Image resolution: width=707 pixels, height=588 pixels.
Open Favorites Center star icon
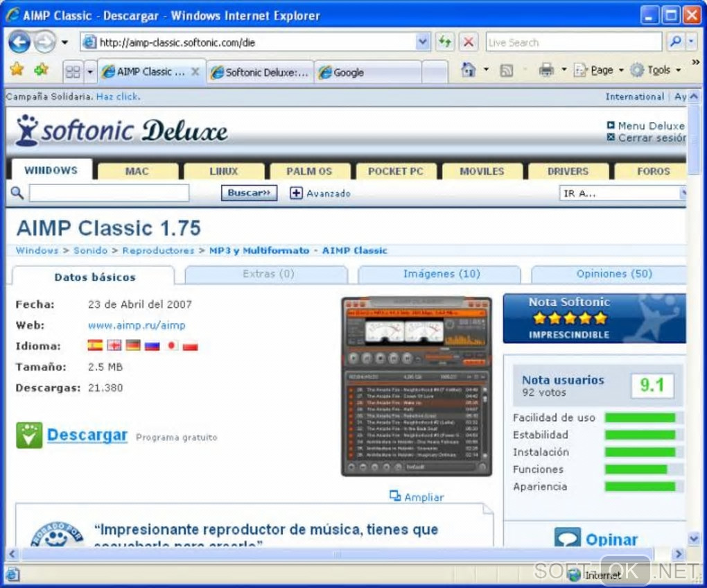point(17,69)
